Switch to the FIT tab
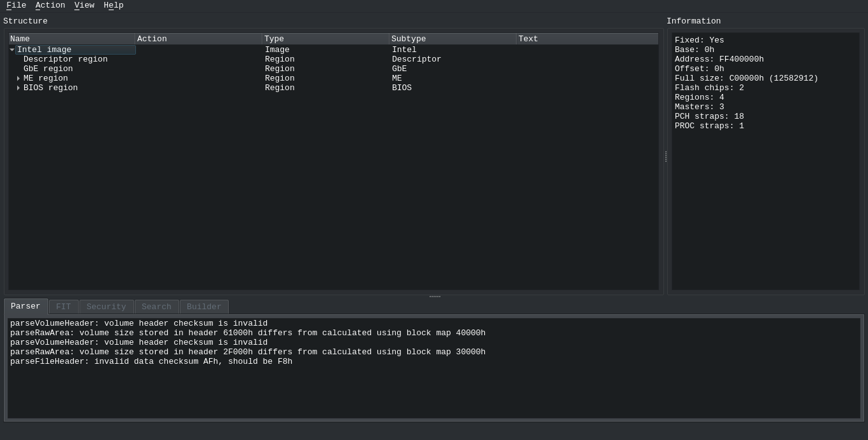Viewport: 868px width, 440px height. (64, 307)
